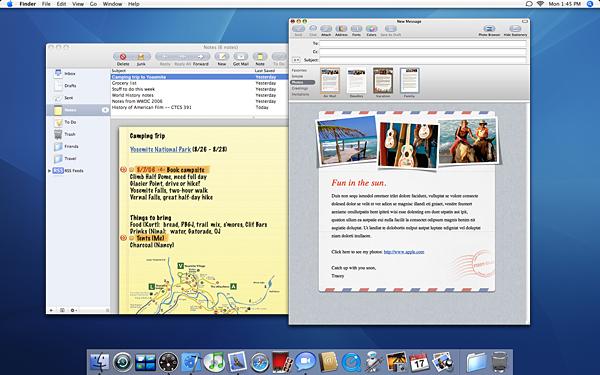This screenshot has height=375, width=600.
Task: Open the Window menu
Action: pos(112,4)
